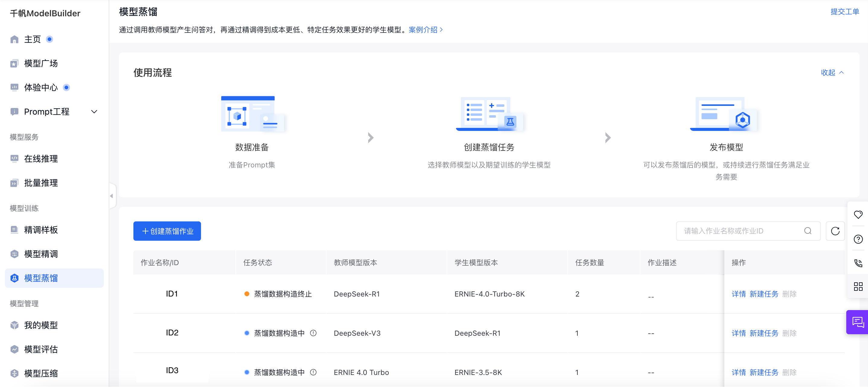
Task: Click the 发布模型 step illustration
Action: (x=724, y=114)
